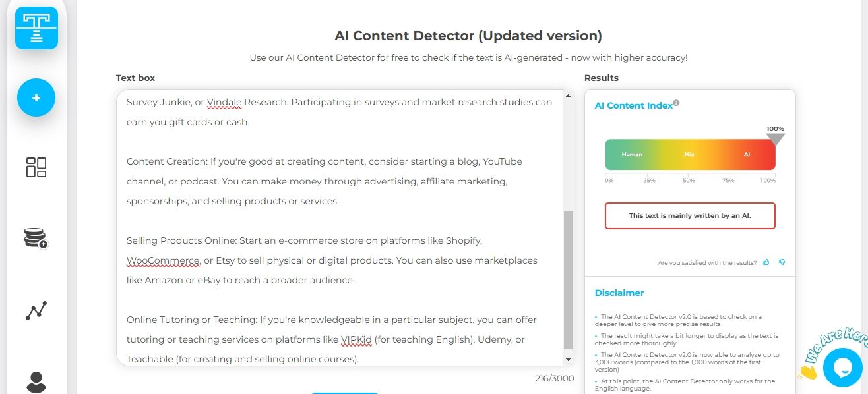Click the app logo icon in the sidebar
The height and width of the screenshot is (394, 868).
(x=36, y=28)
